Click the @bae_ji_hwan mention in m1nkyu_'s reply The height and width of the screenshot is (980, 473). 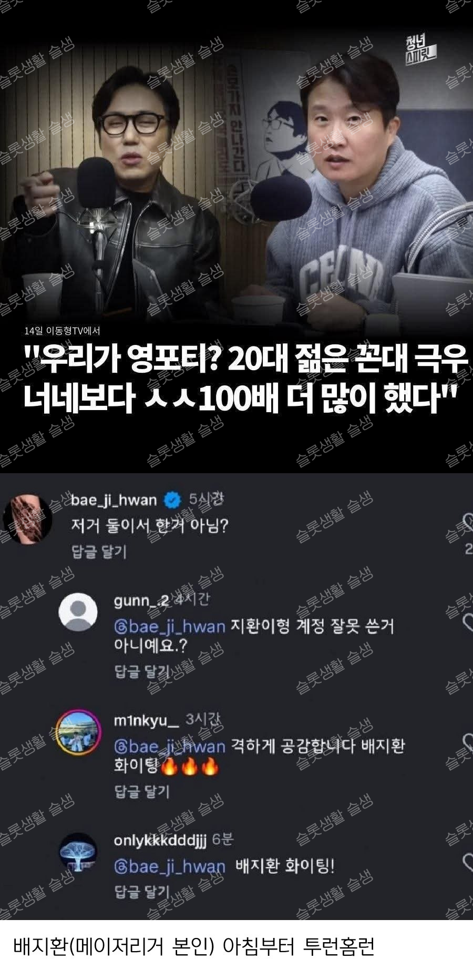tap(170, 747)
